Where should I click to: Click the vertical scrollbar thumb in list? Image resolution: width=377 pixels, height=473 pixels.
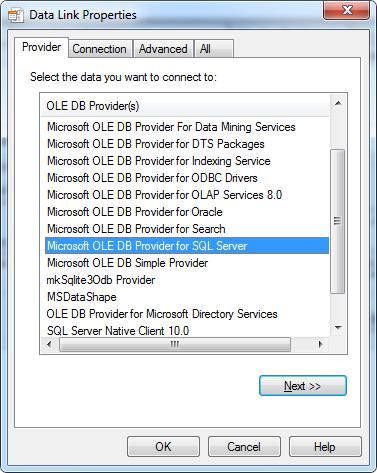(338, 221)
